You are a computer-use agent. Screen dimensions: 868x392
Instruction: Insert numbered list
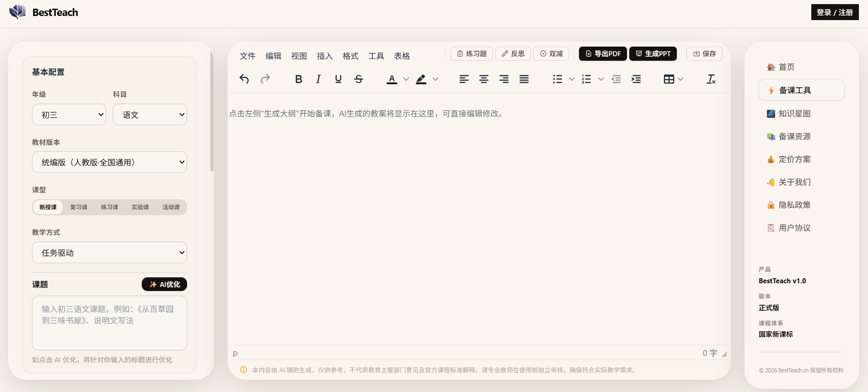(x=587, y=79)
